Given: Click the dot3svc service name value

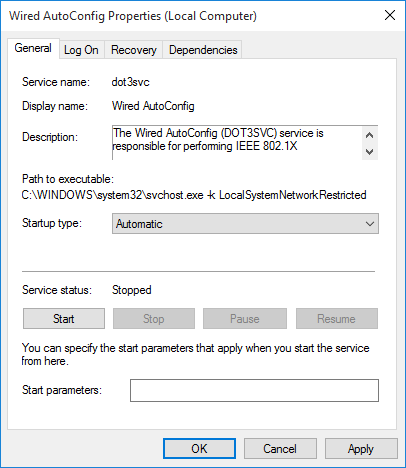Looking at the screenshot, I should (x=130, y=82).
